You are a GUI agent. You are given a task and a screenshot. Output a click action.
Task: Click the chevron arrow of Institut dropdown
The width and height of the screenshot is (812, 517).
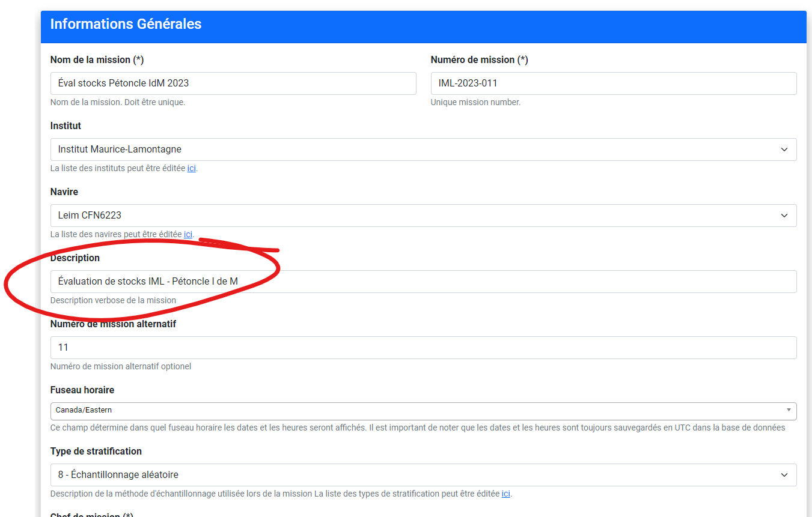pyautogui.click(x=784, y=150)
